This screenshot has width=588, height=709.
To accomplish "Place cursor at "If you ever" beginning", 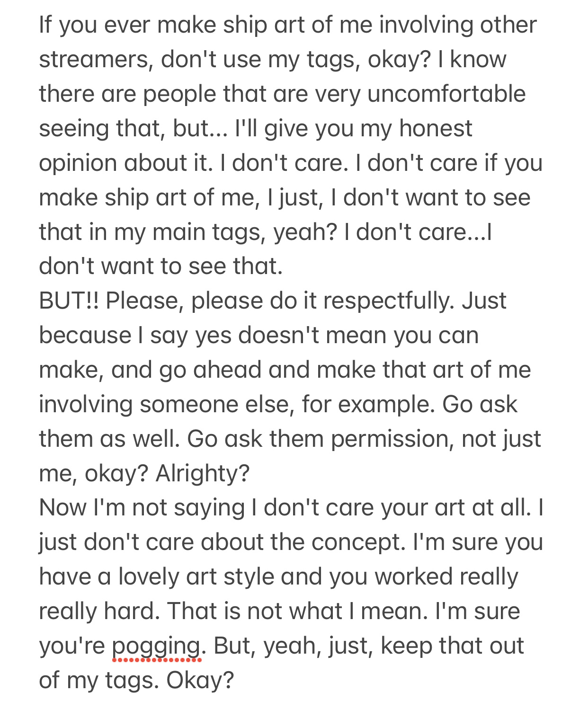I will coord(40,25).
